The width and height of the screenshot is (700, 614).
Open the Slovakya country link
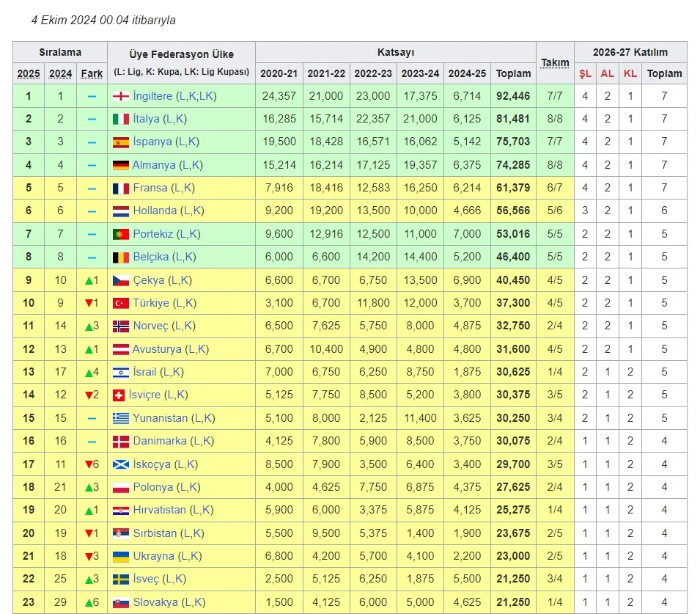(155, 602)
